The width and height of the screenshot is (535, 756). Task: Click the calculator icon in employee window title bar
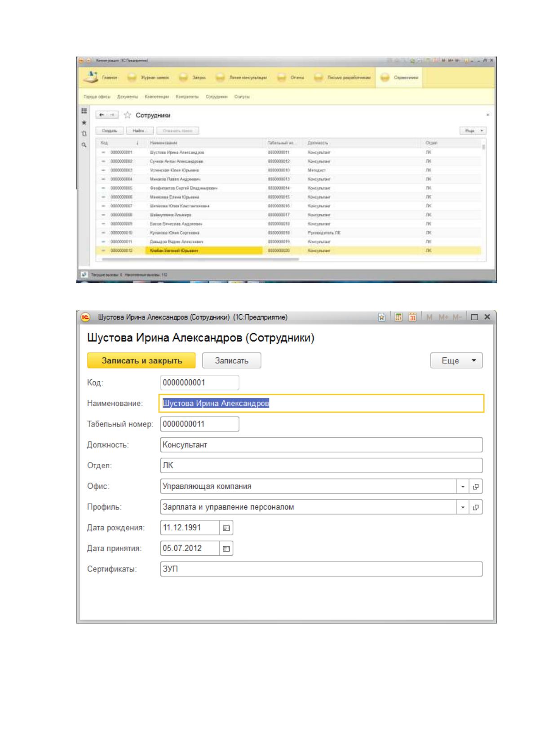[398, 317]
